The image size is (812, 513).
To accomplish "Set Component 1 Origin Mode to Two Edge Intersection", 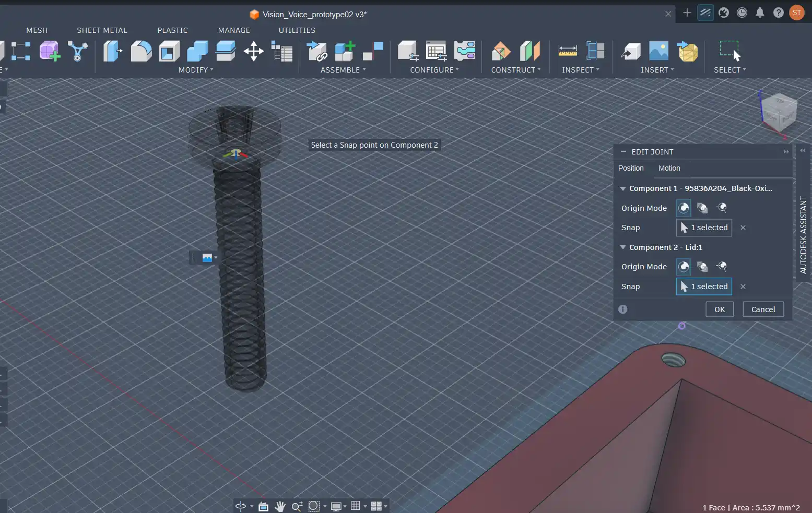I will [x=722, y=208].
